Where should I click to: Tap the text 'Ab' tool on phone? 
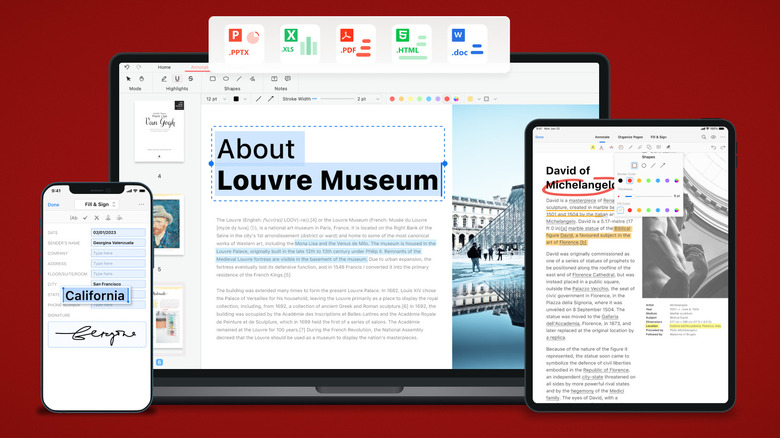74,218
